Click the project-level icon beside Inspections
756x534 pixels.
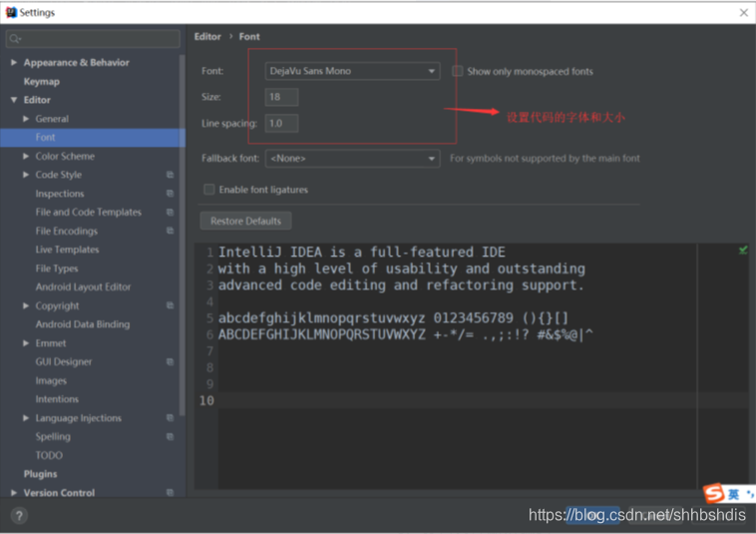[x=170, y=194]
